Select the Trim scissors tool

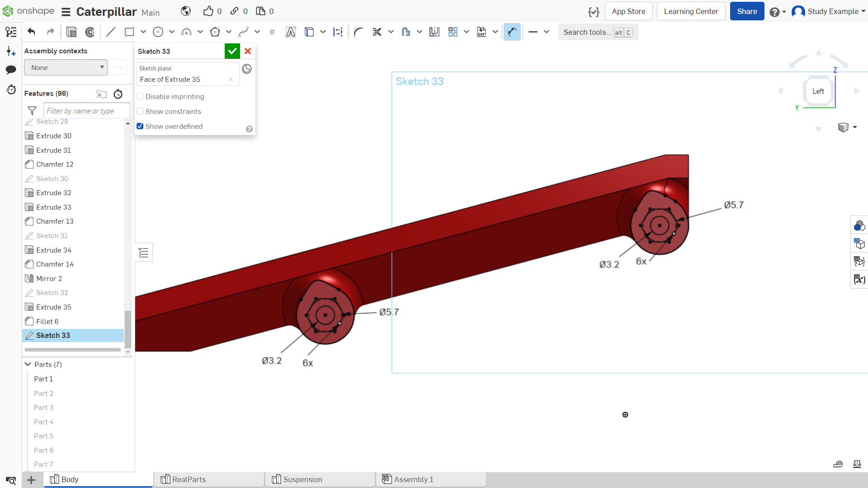click(377, 32)
